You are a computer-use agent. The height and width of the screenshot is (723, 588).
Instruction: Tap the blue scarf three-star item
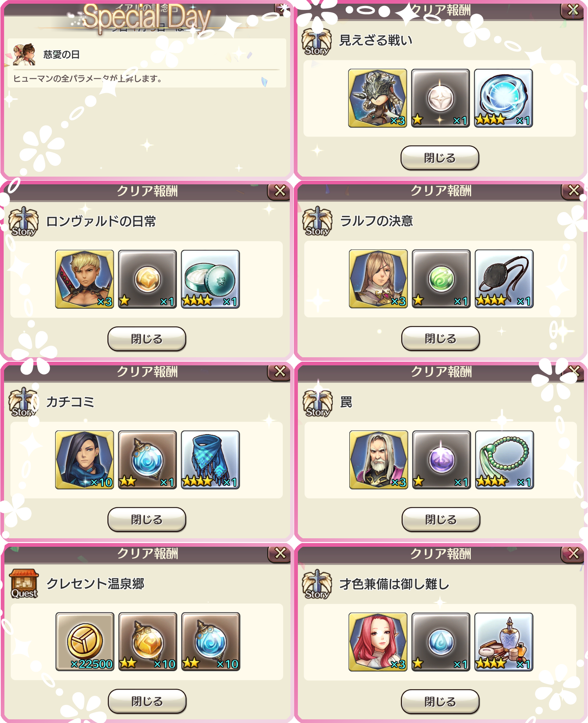pos(211,460)
